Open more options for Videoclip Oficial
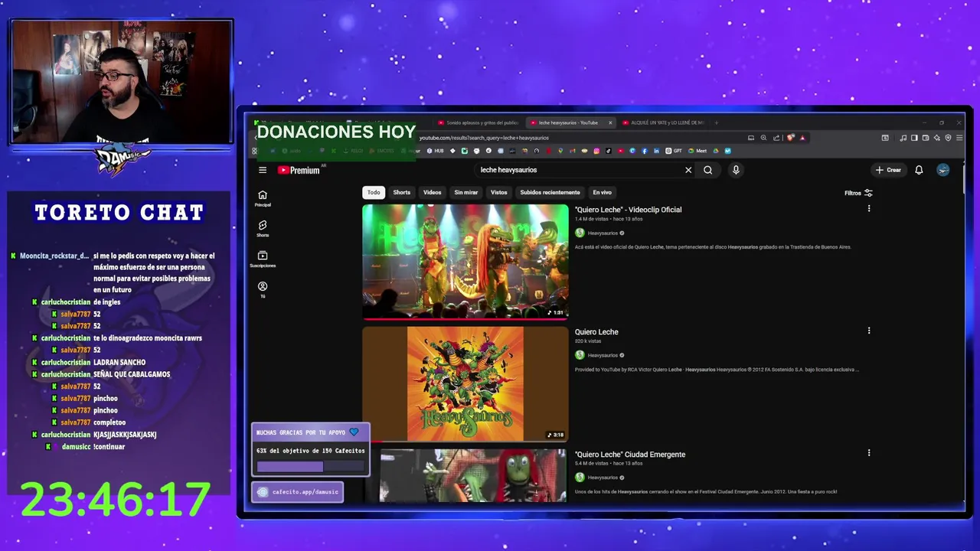 pyautogui.click(x=869, y=208)
